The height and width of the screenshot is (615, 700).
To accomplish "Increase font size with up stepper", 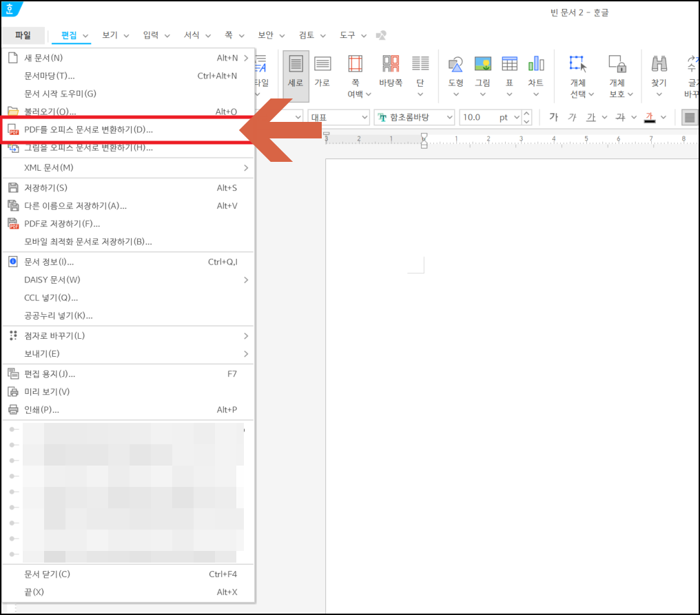I will click(527, 114).
